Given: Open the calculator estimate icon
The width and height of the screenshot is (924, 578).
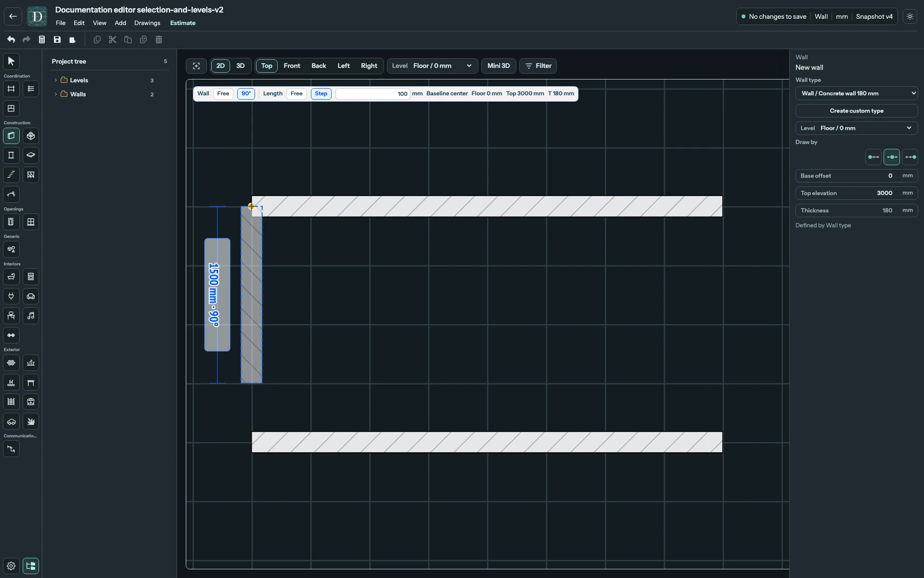Looking at the screenshot, I should 42,39.
